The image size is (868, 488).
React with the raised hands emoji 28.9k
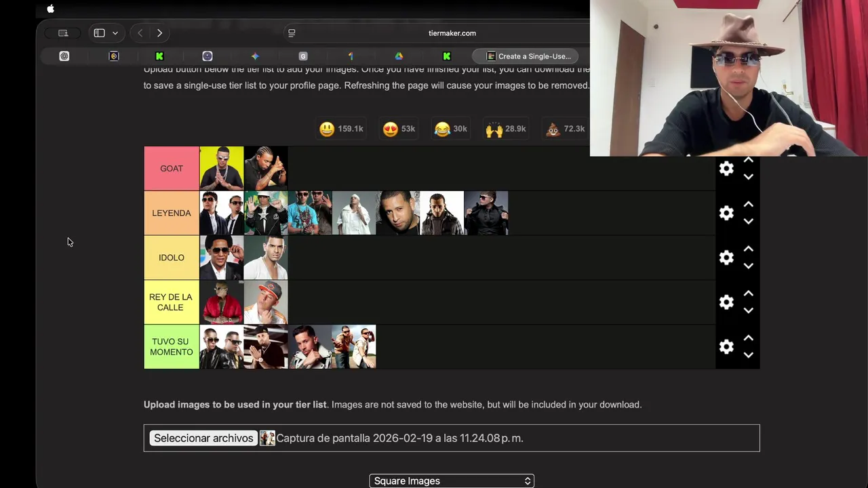(506, 129)
